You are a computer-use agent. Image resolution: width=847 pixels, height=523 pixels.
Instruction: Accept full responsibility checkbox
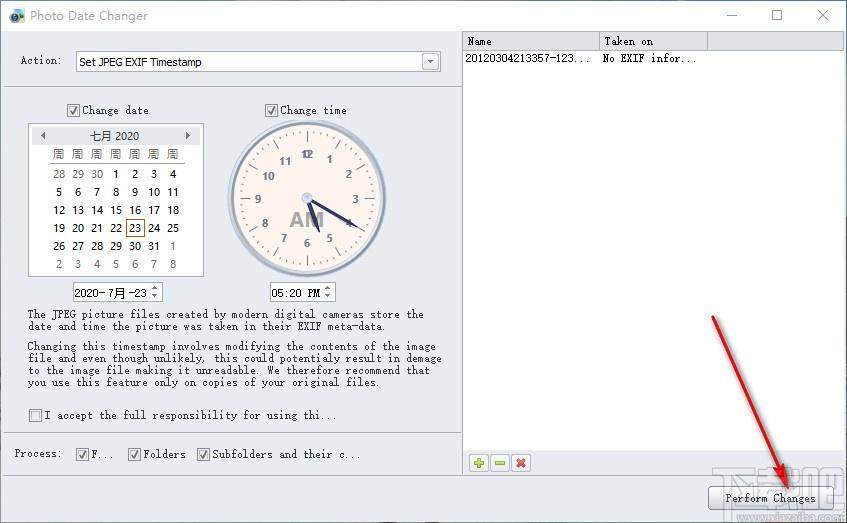36,415
